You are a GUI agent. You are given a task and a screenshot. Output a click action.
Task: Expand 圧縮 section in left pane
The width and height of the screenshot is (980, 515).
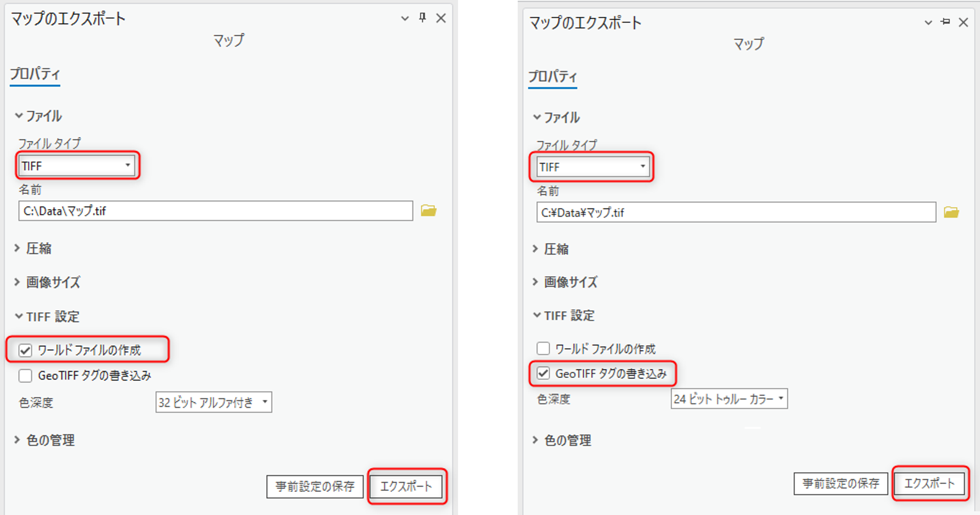pos(17,248)
